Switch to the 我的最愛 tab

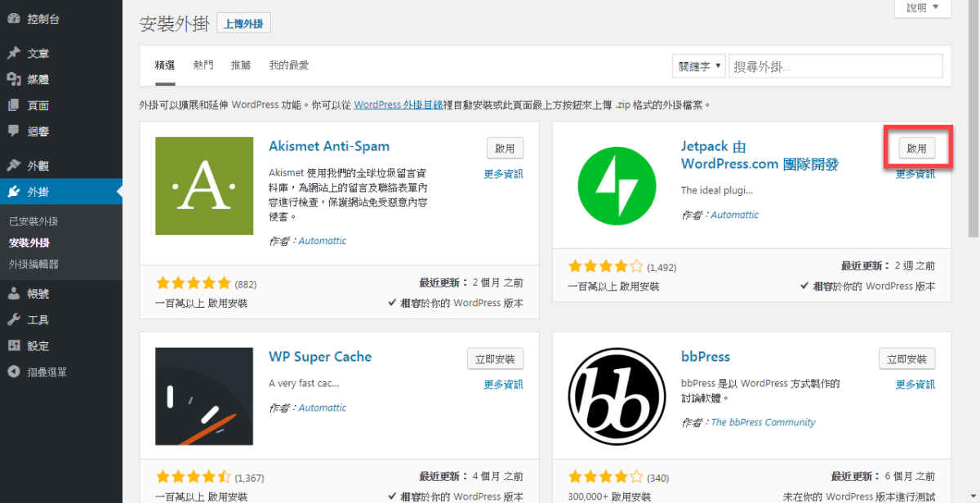pos(289,65)
